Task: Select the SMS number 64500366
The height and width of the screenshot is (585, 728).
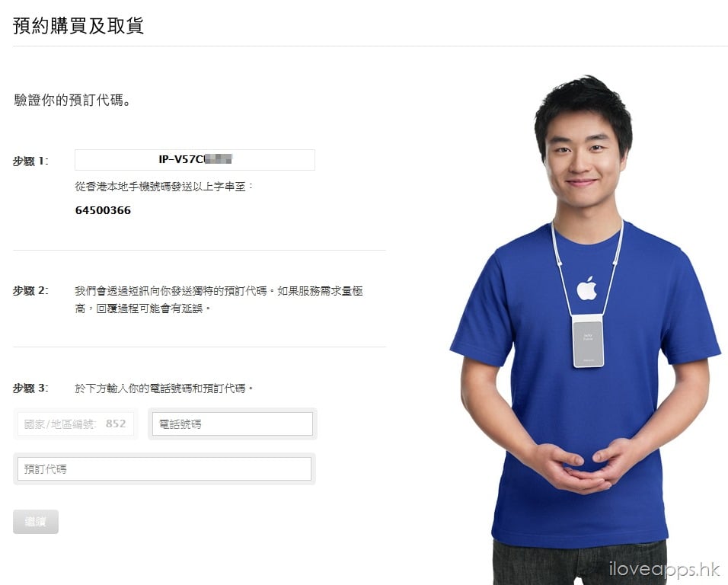Action: (103, 210)
